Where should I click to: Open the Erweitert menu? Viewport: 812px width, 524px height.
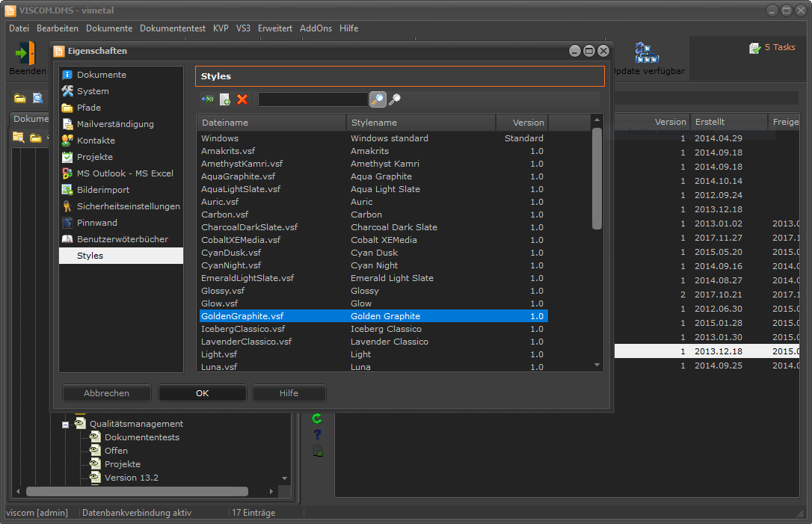point(275,28)
